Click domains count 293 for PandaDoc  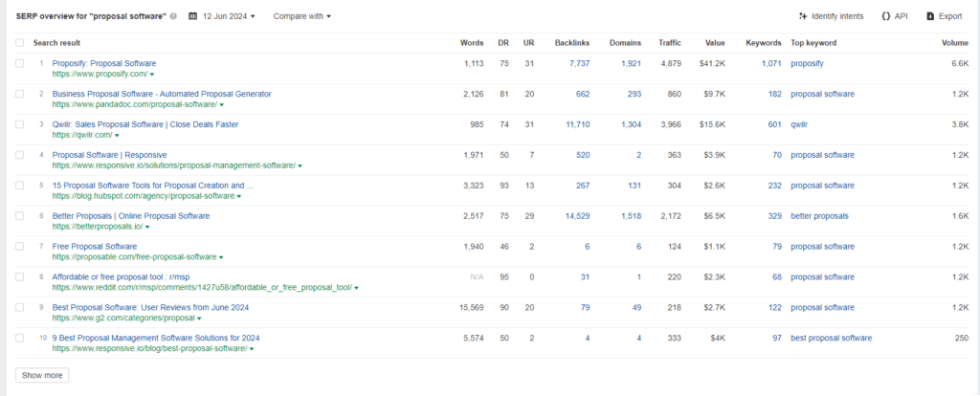[635, 94]
